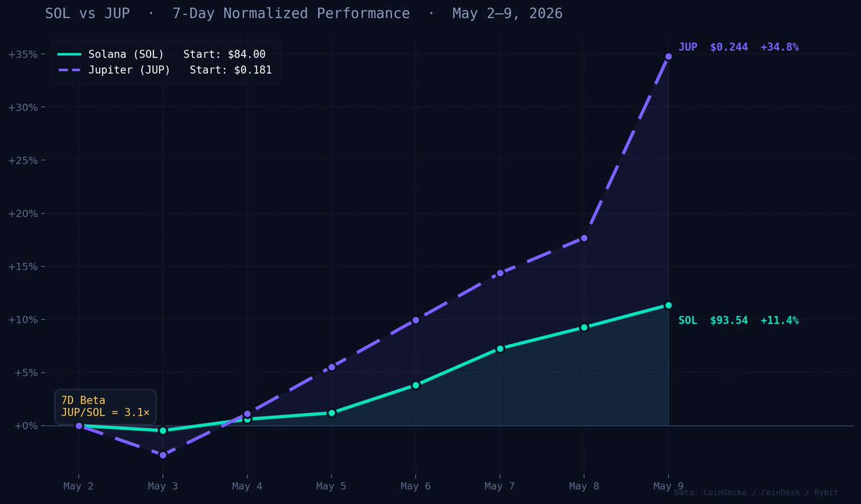Click the May 7 x-axis label
861x504 pixels.
(500, 487)
